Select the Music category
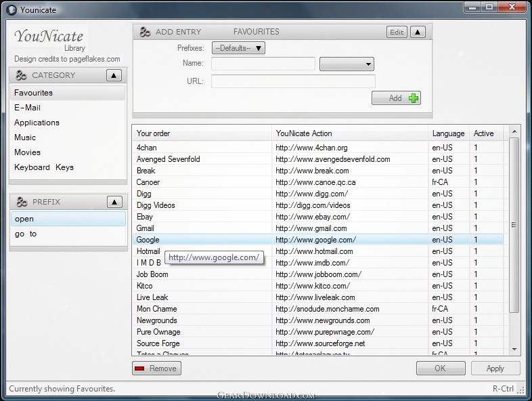The image size is (532, 401). click(x=68, y=138)
